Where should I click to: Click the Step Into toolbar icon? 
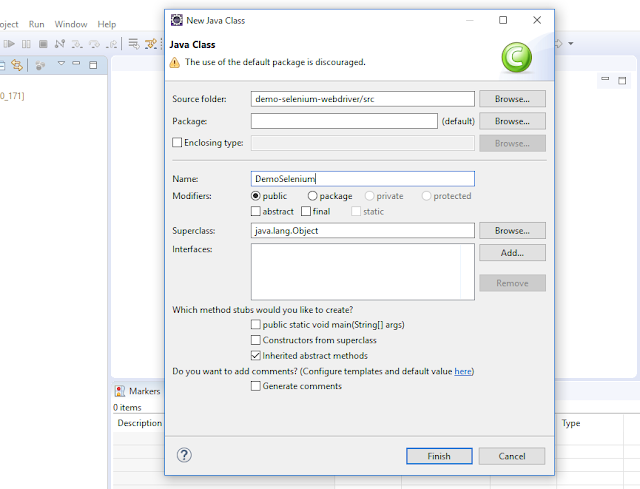(77, 44)
